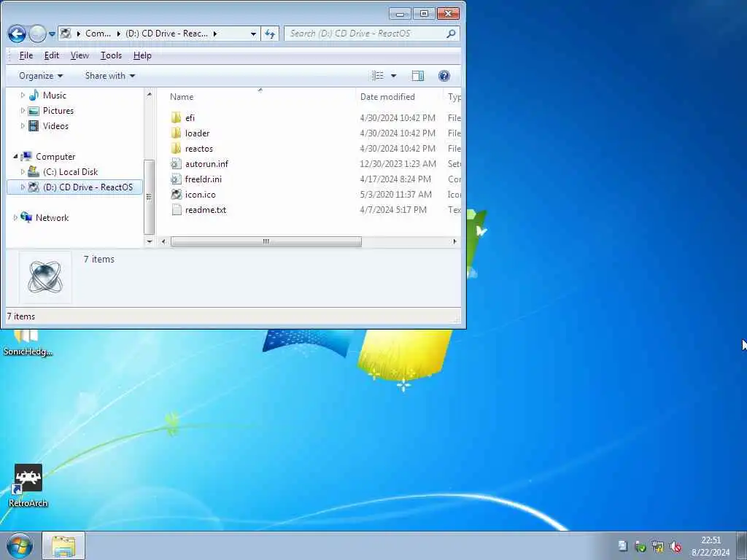The image size is (747, 560).
Task: Change view using the view icon button
Action: (378, 76)
